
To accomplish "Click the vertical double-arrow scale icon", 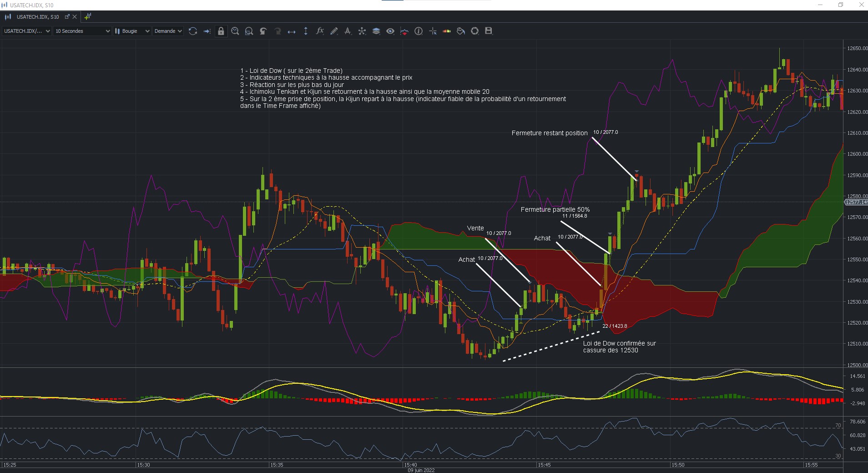I will coord(306,31).
